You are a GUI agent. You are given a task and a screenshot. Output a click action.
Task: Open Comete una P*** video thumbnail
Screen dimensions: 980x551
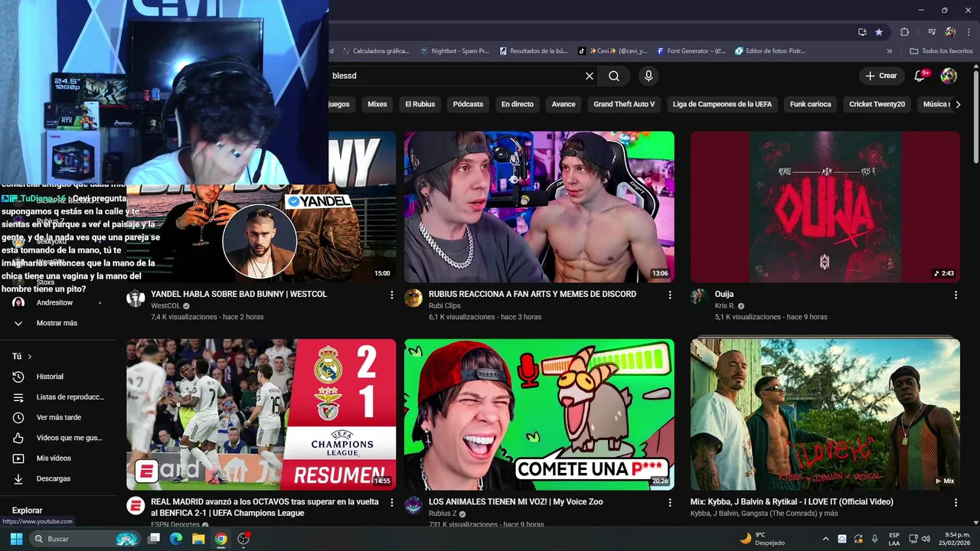click(x=539, y=415)
